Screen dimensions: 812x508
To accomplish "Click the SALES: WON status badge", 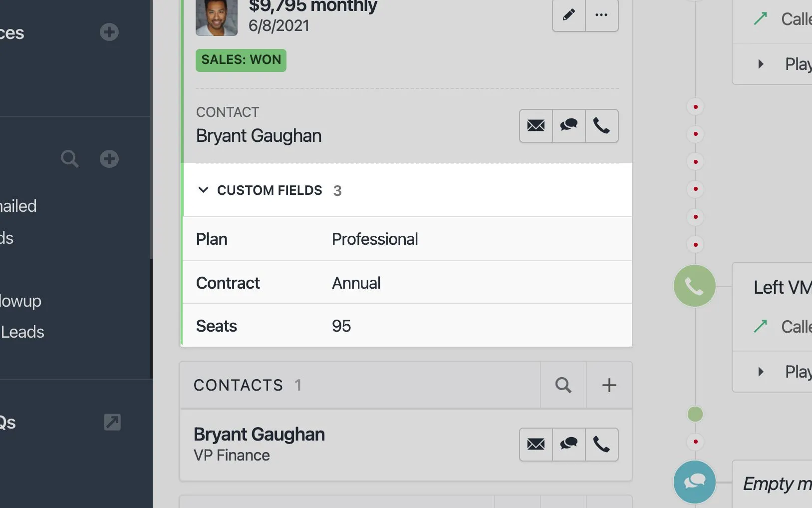I will coord(241,60).
